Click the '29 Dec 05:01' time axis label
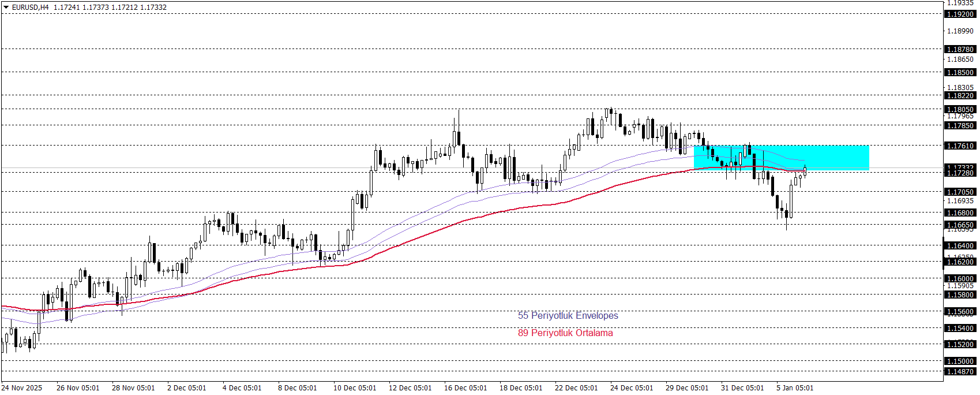 pyautogui.click(x=687, y=388)
